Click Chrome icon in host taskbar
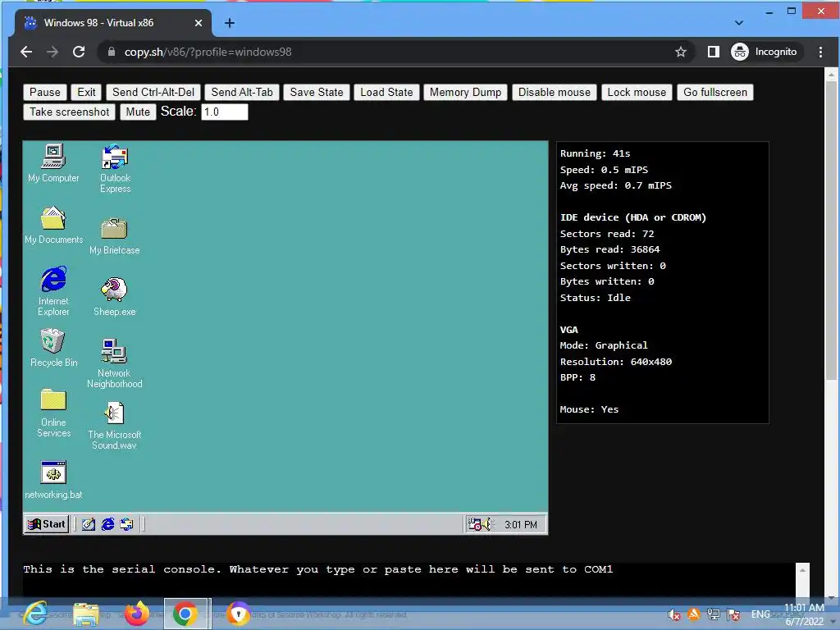 pos(185,614)
